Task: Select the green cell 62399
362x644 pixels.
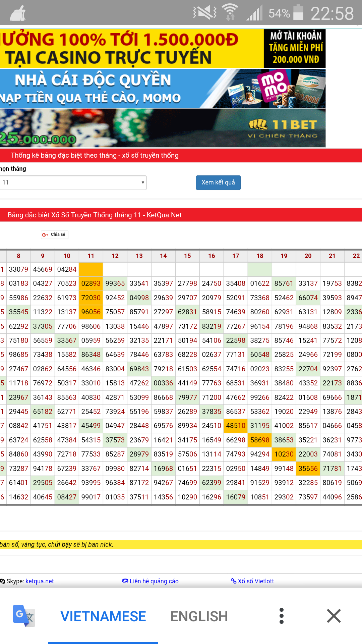Action: (212, 483)
